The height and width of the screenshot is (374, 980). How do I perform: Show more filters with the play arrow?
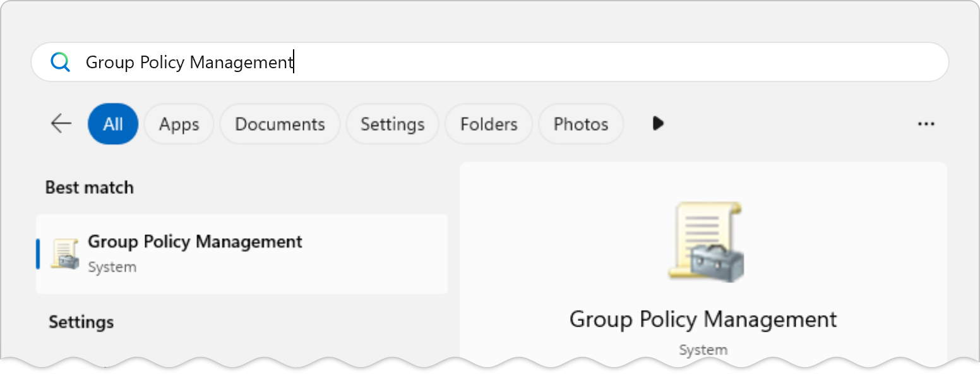[x=658, y=123]
